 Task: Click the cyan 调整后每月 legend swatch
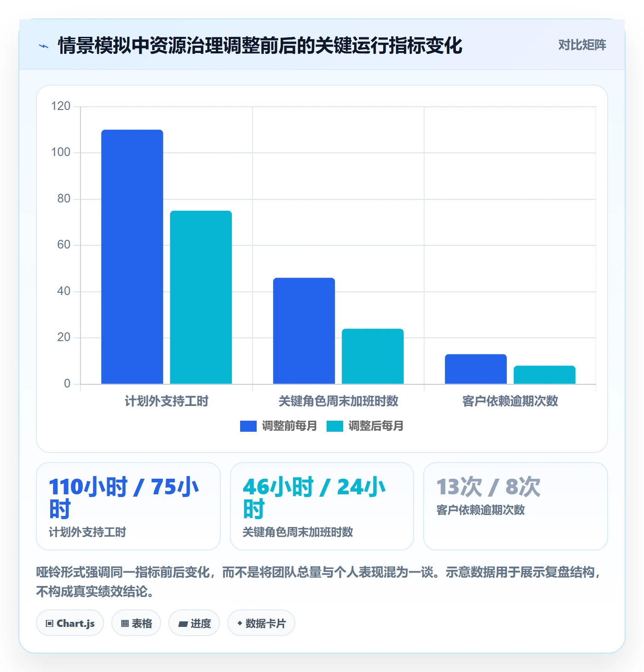335,426
